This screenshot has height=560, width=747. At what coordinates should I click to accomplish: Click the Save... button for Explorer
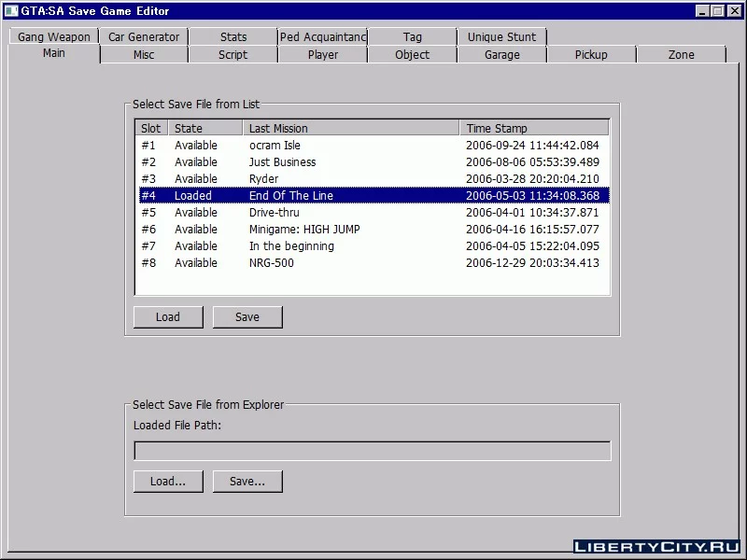(x=247, y=482)
